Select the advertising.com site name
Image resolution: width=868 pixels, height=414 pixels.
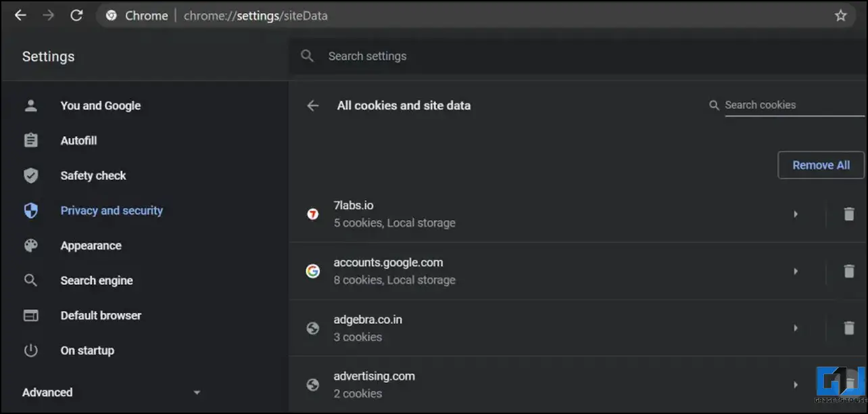click(x=374, y=376)
